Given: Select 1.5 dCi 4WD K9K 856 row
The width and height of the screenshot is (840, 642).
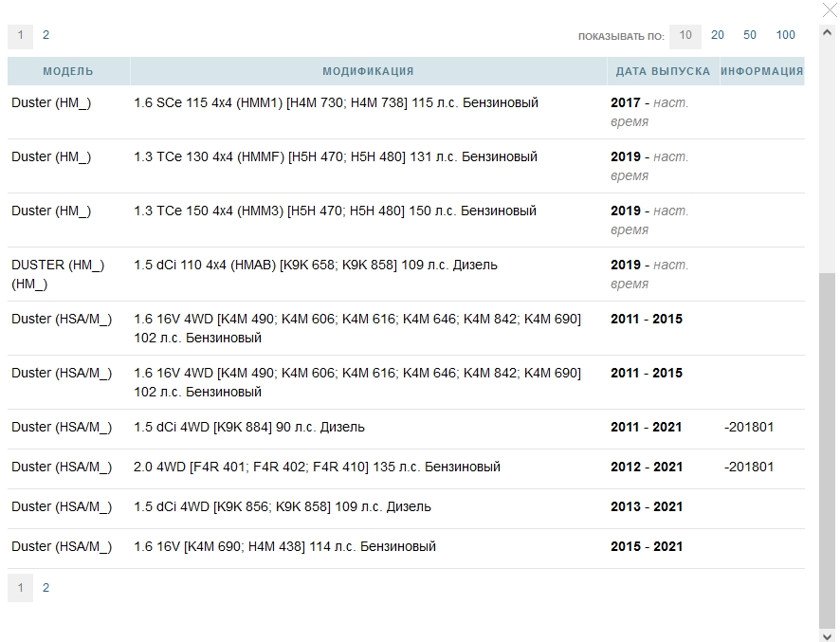Looking at the screenshot, I should point(406,508).
